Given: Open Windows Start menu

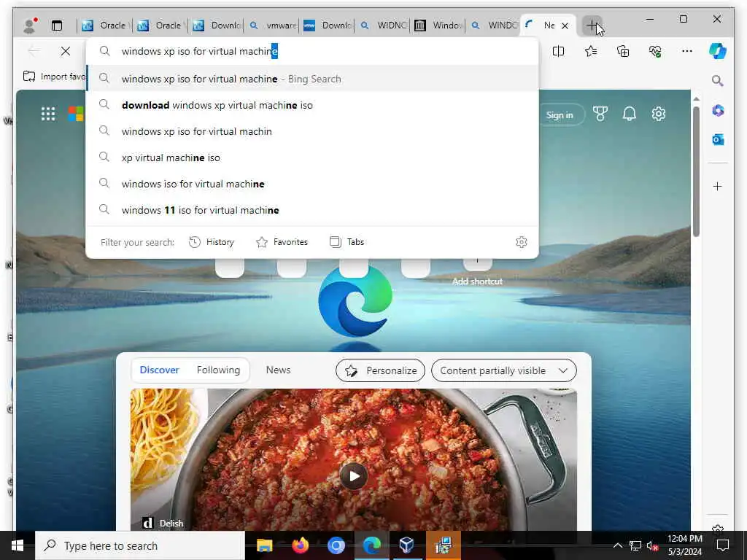Looking at the screenshot, I should pyautogui.click(x=18, y=545).
